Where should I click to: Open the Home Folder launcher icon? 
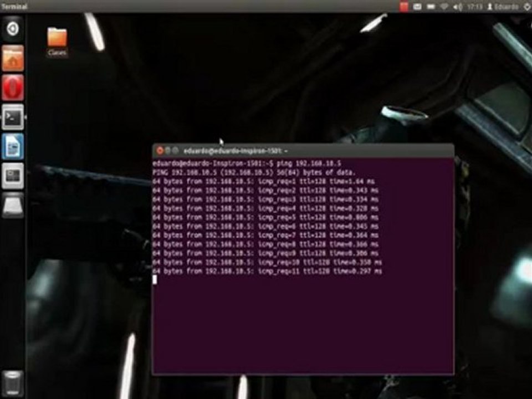[x=13, y=59]
